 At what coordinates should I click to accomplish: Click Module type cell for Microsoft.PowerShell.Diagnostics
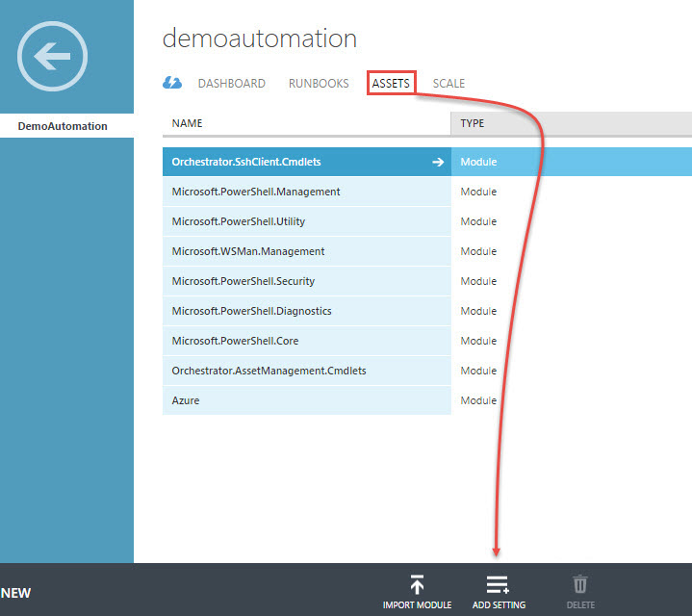click(x=478, y=311)
